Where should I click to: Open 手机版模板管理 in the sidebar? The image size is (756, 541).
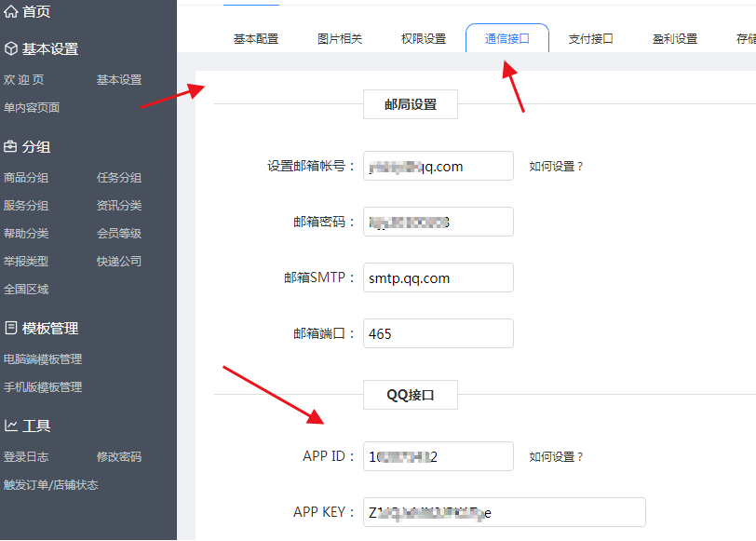pos(43,387)
